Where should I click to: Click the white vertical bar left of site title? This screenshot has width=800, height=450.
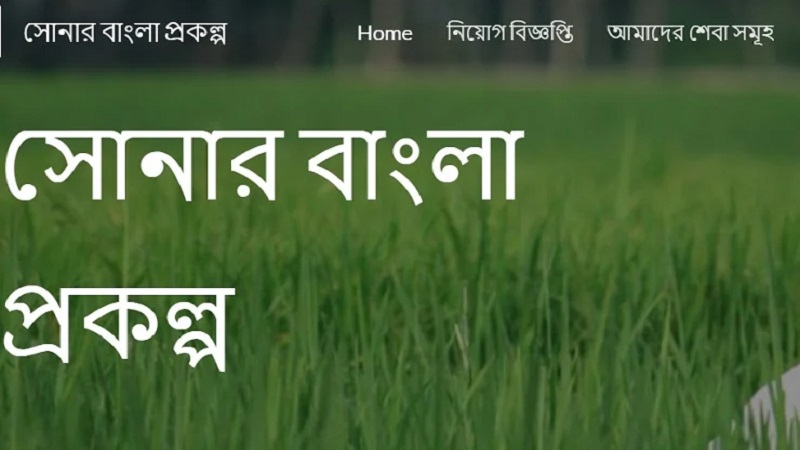pyautogui.click(x=1, y=32)
